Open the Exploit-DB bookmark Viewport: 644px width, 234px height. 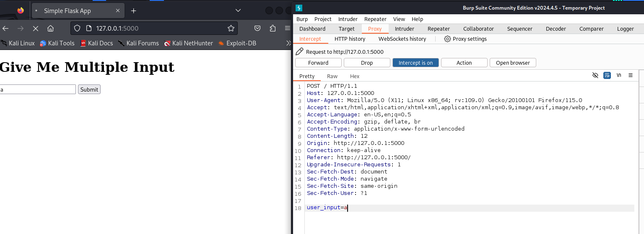(x=237, y=43)
